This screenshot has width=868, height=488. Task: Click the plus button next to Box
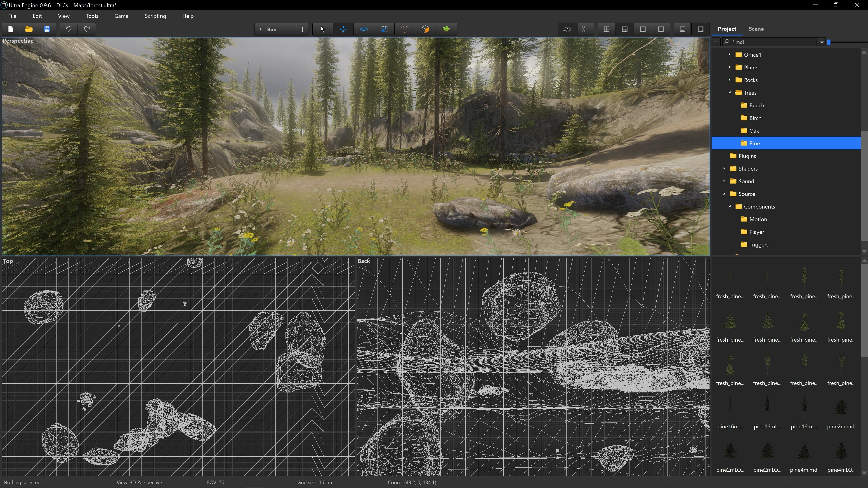302,29
